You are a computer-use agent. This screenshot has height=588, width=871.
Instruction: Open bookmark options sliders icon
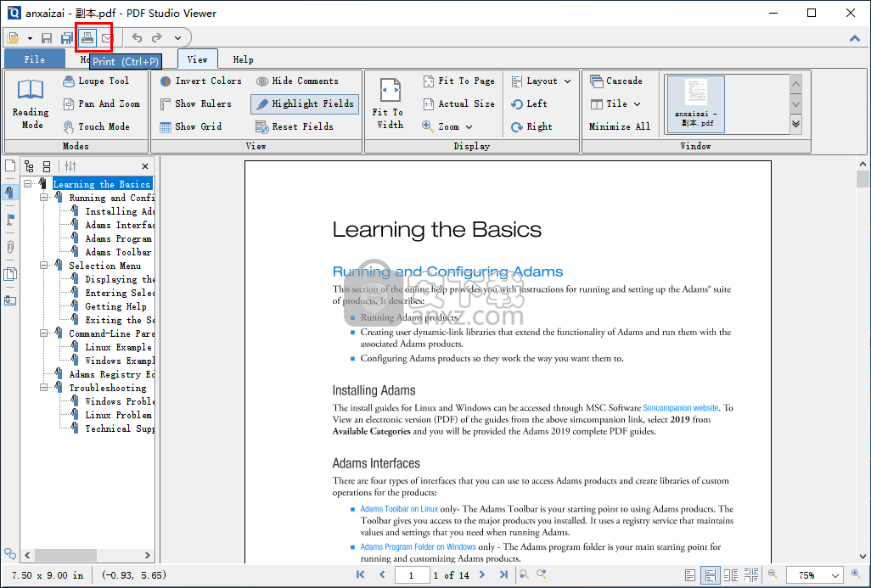click(70, 166)
